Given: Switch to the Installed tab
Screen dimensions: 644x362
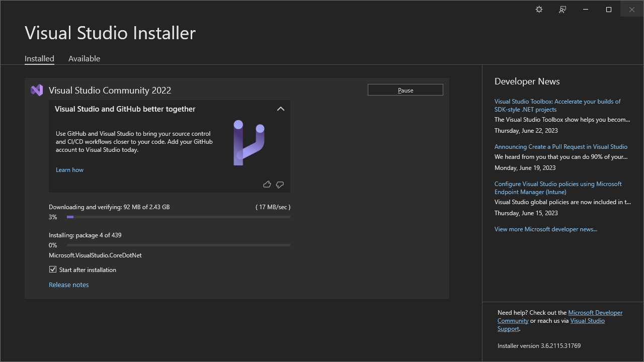Looking at the screenshot, I should point(39,58).
